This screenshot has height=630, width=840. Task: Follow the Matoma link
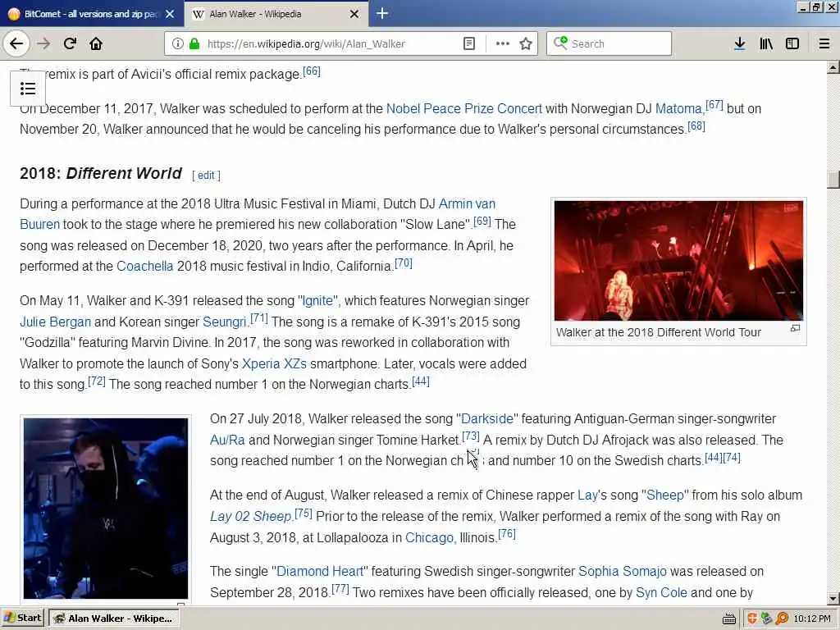click(678, 109)
